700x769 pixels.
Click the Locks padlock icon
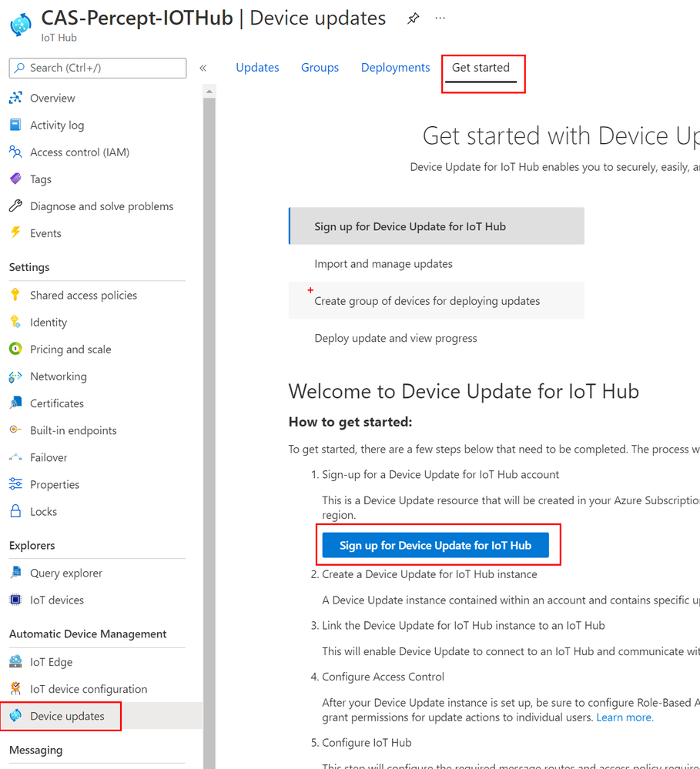[x=15, y=511]
